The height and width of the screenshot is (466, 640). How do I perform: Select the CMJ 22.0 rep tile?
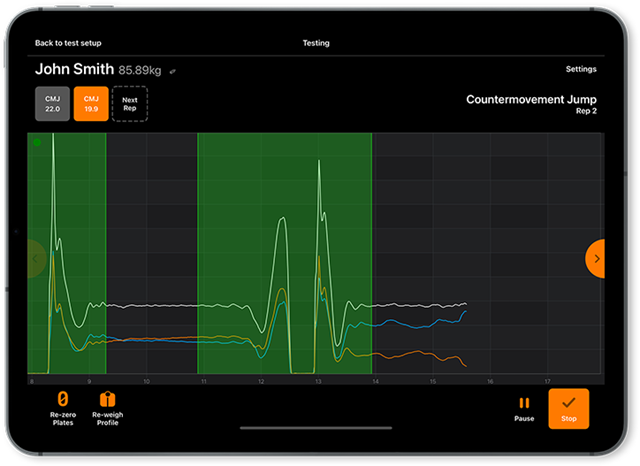[x=52, y=103]
